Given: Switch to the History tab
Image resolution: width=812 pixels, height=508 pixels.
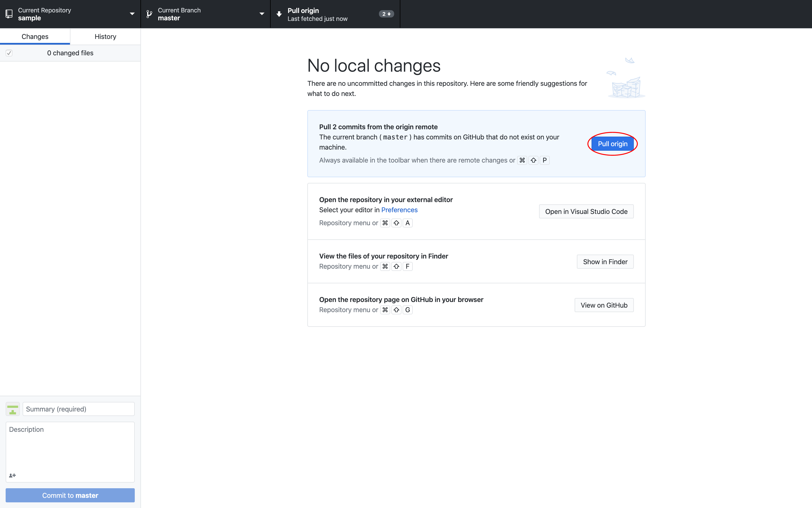Looking at the screenshot, I should 105,36.
